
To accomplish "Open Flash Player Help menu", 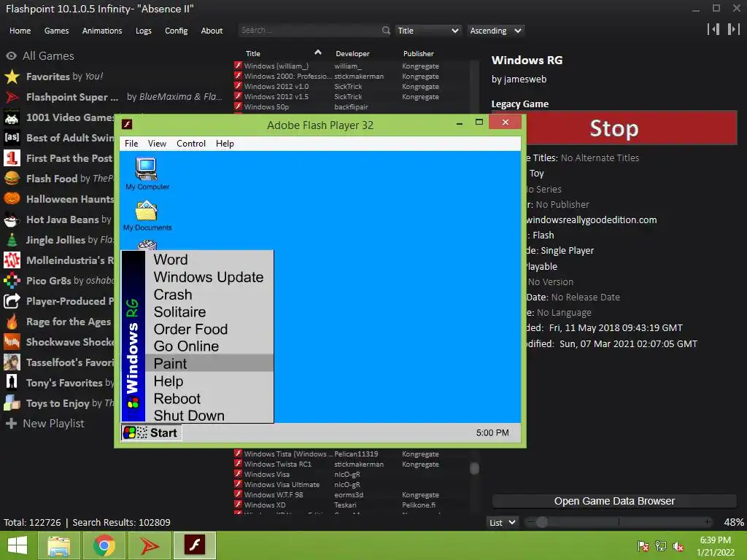I will (225, 144).
